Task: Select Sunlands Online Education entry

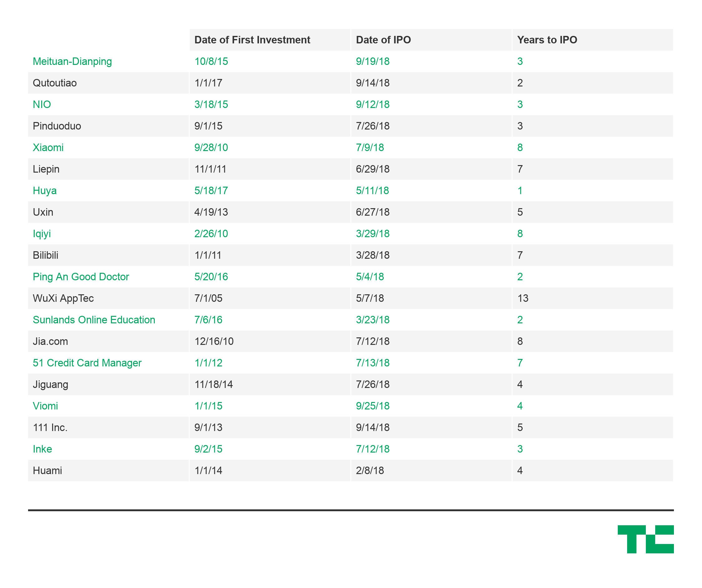Action: point(94,320)
